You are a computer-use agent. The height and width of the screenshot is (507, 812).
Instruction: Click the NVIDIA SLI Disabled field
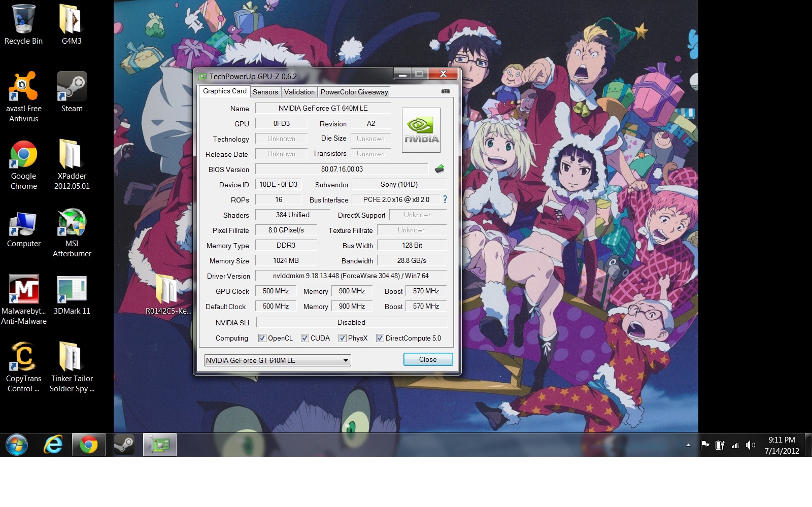351,322
